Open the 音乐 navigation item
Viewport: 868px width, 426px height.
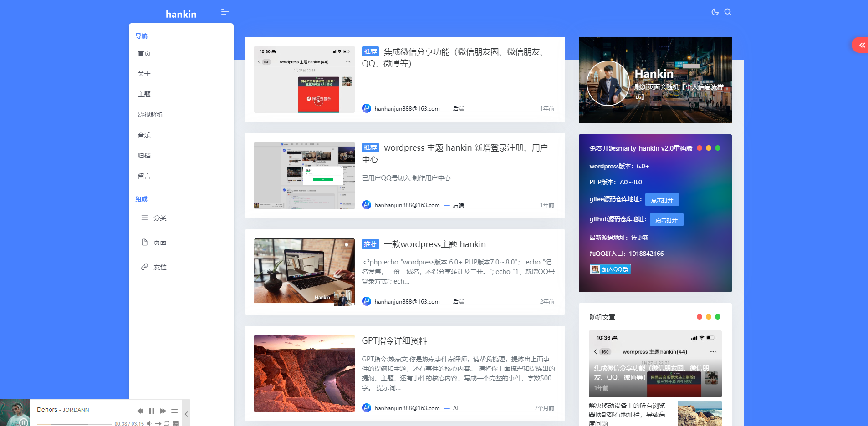pos(144,135)
